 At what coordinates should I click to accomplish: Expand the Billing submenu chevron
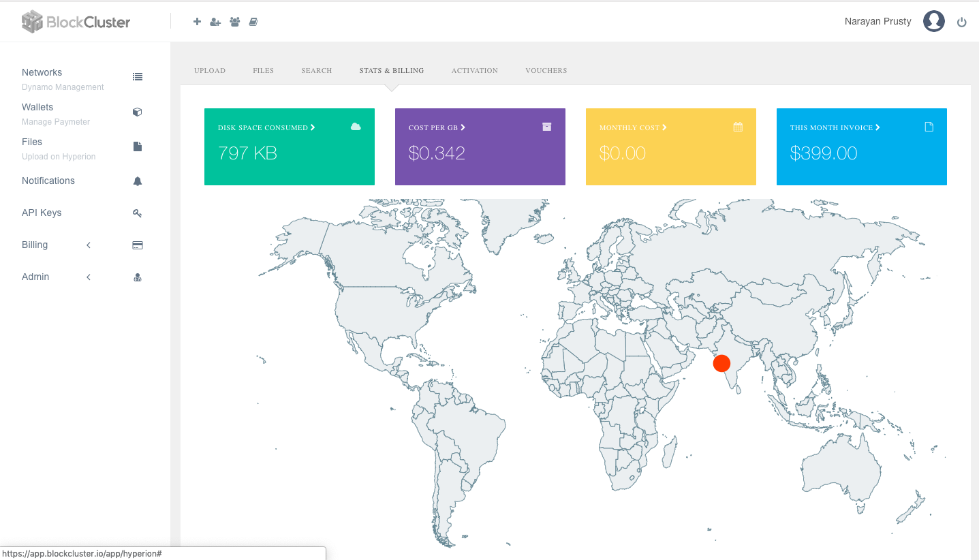click(89, 245)
